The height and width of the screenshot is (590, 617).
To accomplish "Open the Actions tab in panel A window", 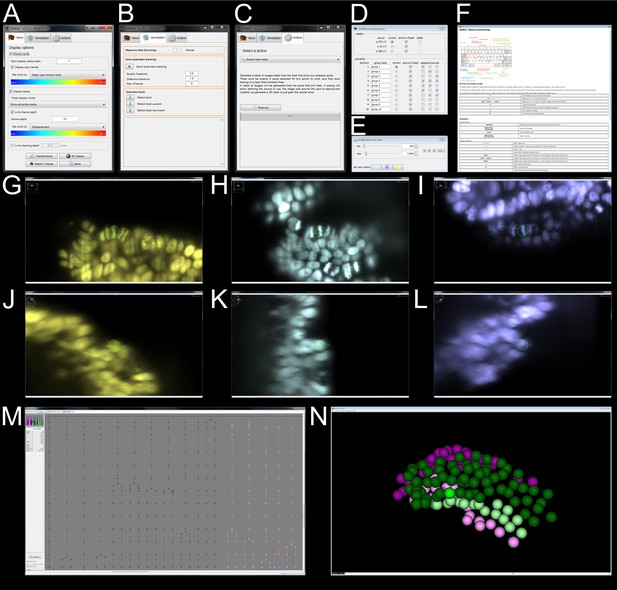I will [62, 38].
